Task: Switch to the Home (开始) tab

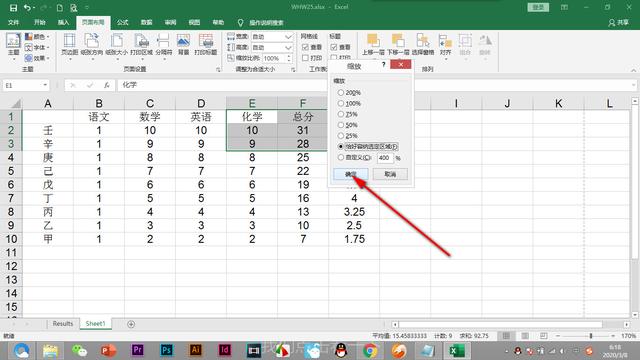Action: pos(40,22)
